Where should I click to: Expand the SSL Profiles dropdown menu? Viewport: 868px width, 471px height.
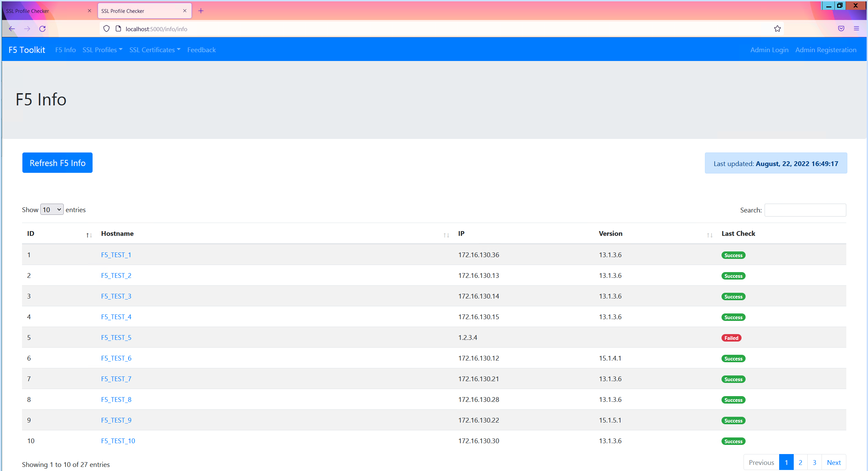click(102, 50)
